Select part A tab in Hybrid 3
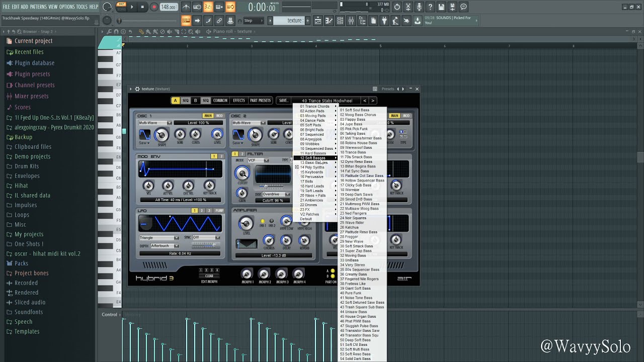Image resolution: width=644 pixels, height=362 pixels. [x=175, y=101]
